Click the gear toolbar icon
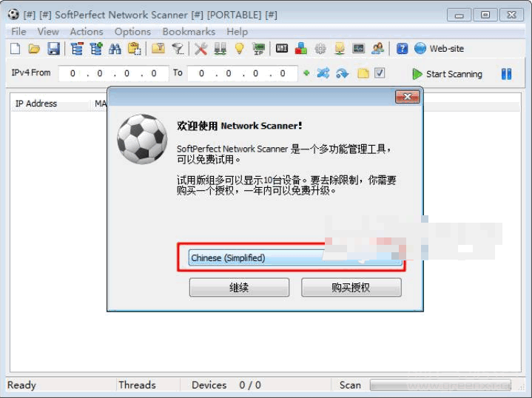 click(x=320, y=49)
